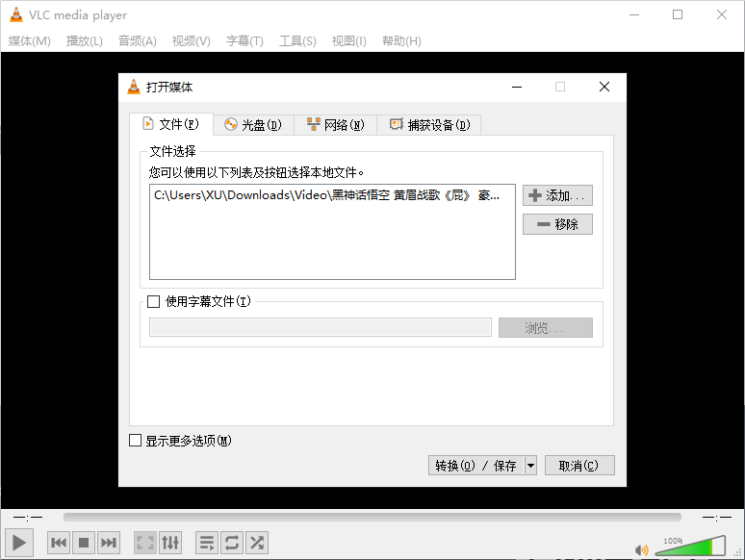Click the 取消(C) cancel button

579,466
